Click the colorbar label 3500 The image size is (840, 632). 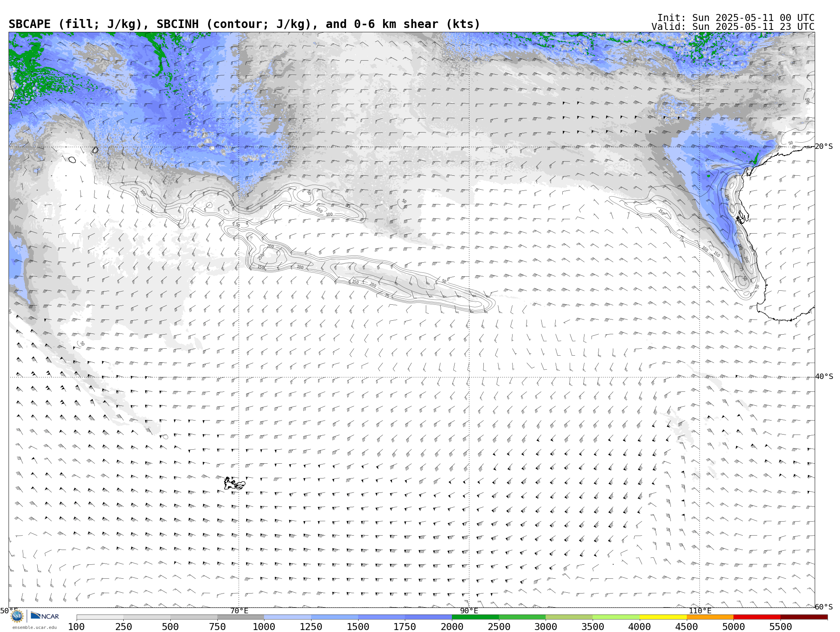[x=593, y=627]
